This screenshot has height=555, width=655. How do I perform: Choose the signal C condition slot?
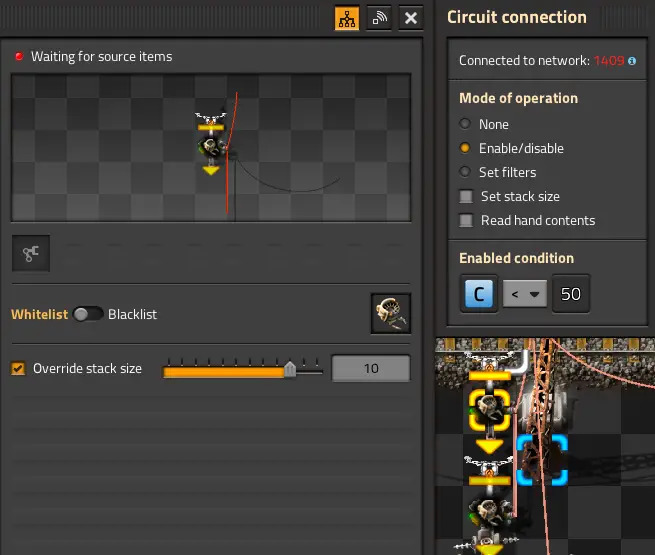[x=479, y=294]
